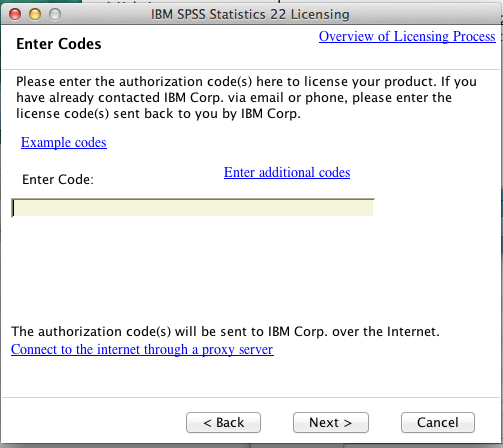Viewport: 503px width, 448px height.
Task: Open Overview of Licensing Process link
Action: [x=407, y=36]
